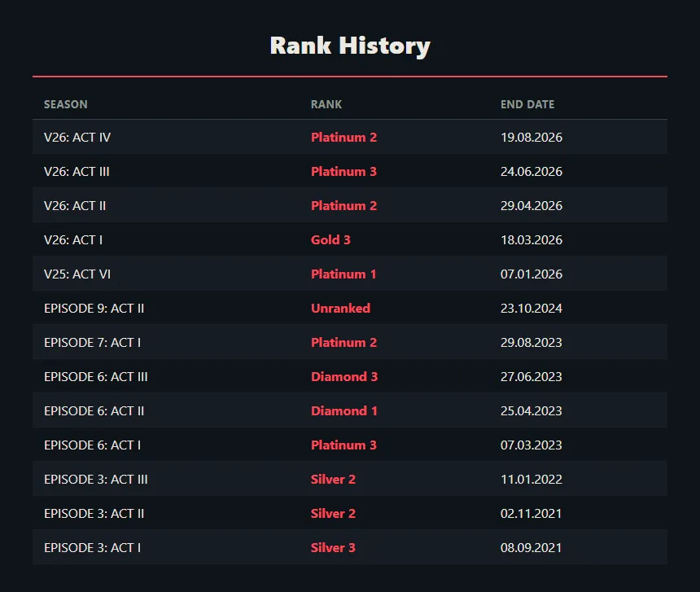
Task: Select the end date 23.10.2024
Action: (x=532, y=309)
